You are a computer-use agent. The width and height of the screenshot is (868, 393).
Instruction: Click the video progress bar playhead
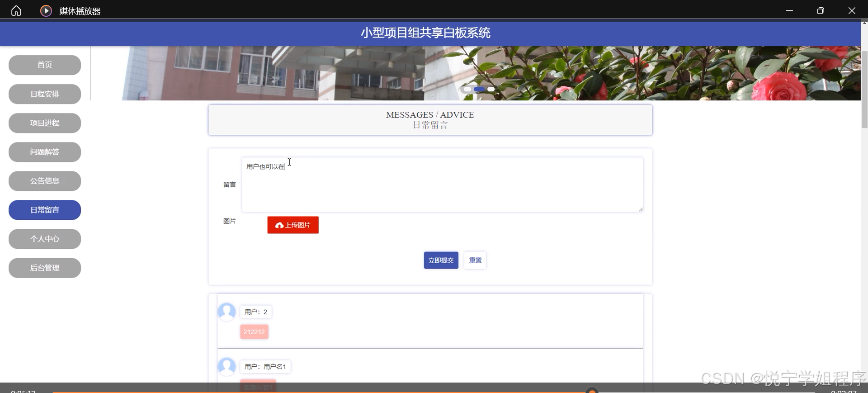point(592,391)
